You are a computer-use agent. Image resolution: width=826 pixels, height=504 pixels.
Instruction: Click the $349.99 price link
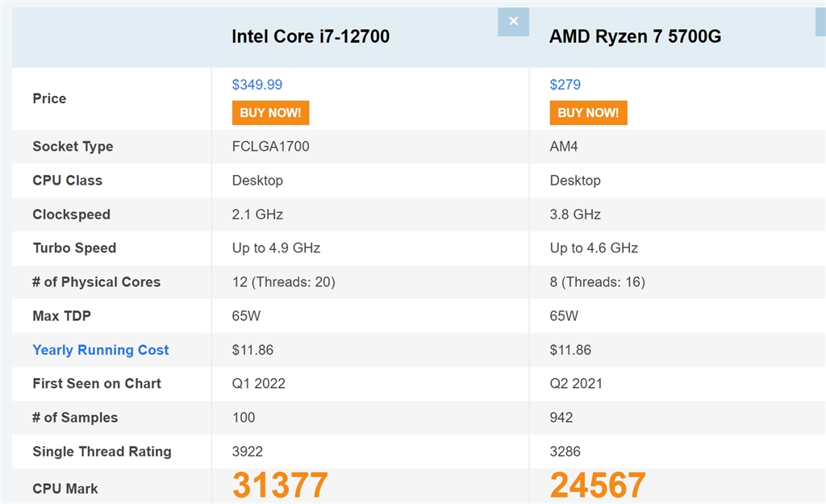257,85
